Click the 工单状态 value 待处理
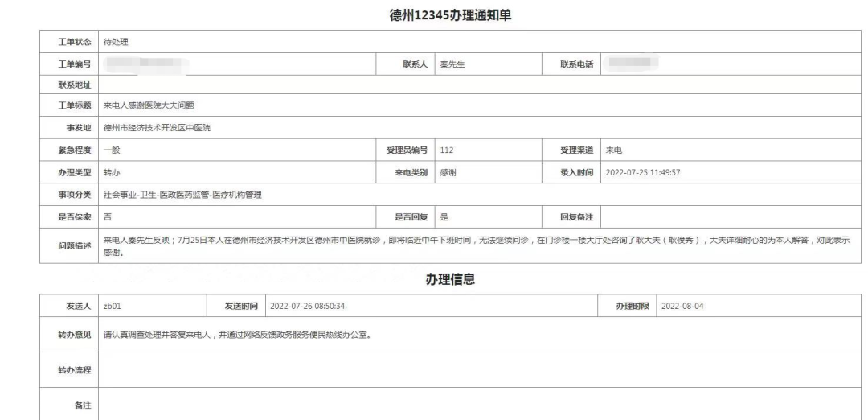 (117, 42)
